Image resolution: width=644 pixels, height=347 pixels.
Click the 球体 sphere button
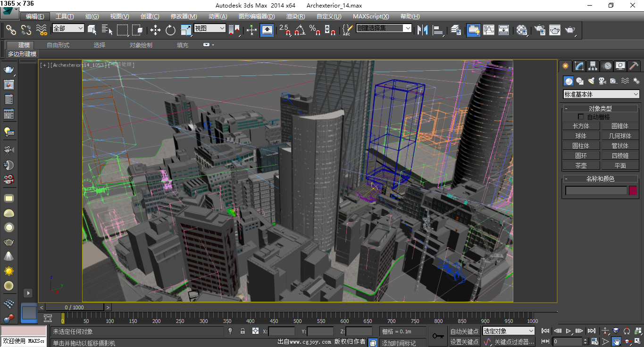point(581,136)
